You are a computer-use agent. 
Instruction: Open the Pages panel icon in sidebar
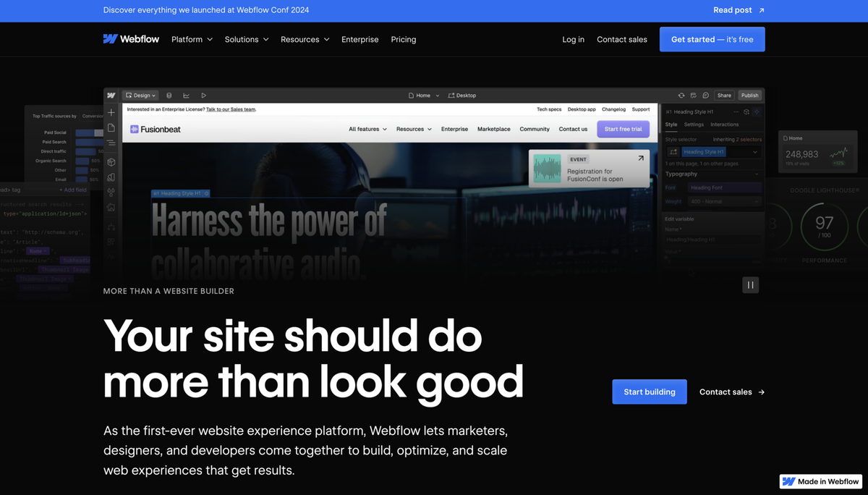[x=111, y=128]
